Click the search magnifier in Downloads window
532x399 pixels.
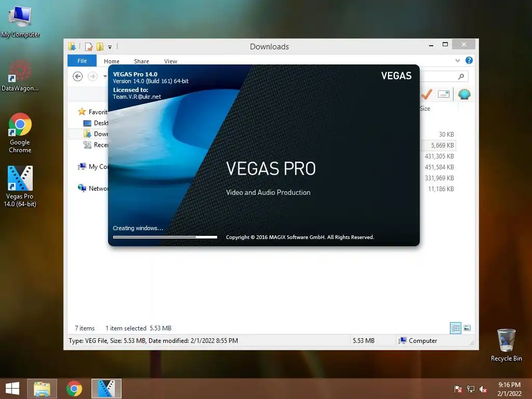point(461,77)
